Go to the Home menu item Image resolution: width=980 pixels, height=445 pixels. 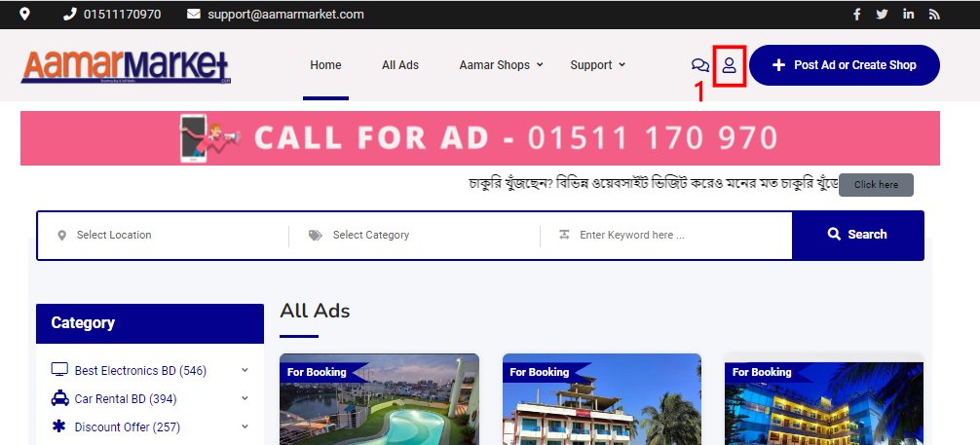point(325,65)
